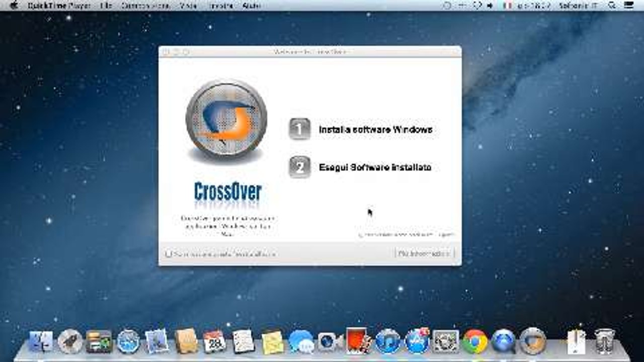
Task: Close the CrossOver welcome window
Action: 167,52
